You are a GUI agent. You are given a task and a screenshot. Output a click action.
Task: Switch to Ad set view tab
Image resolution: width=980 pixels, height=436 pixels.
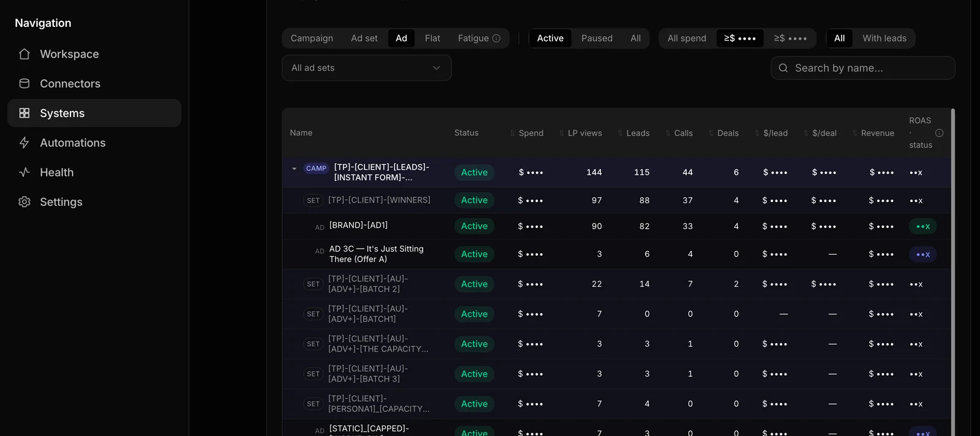364,38
